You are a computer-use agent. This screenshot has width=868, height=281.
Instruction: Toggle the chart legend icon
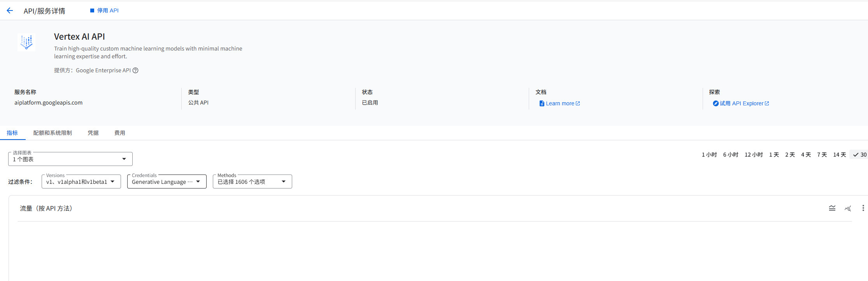[x=832, y=208]
